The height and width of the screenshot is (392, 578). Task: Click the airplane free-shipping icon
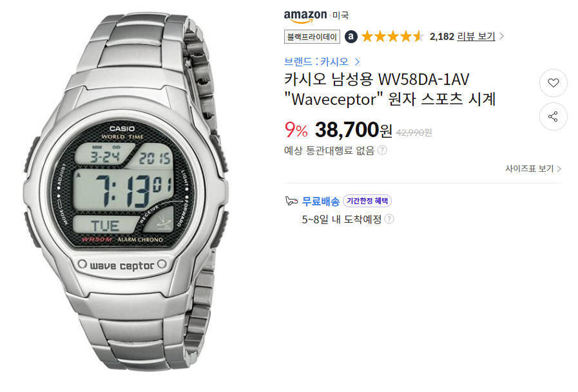point(291,201)
